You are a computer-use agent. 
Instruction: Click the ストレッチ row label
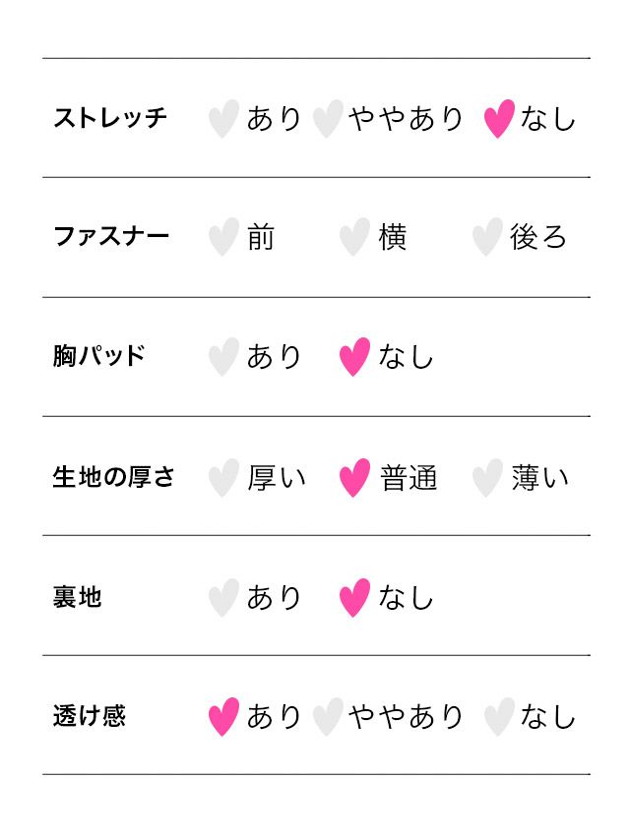pos(110,118)
